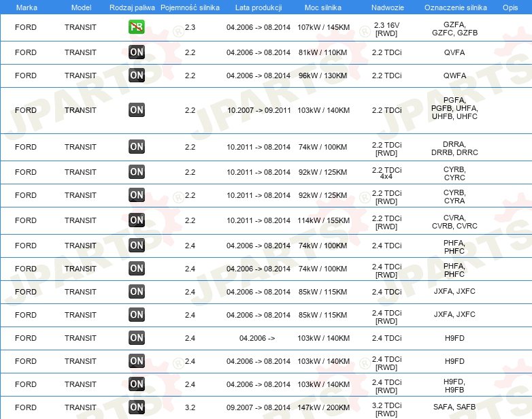This screenshot has width=532, height=419.
Task: Click the 2.3 engine capacity value
Action: (x=190, y=27)
